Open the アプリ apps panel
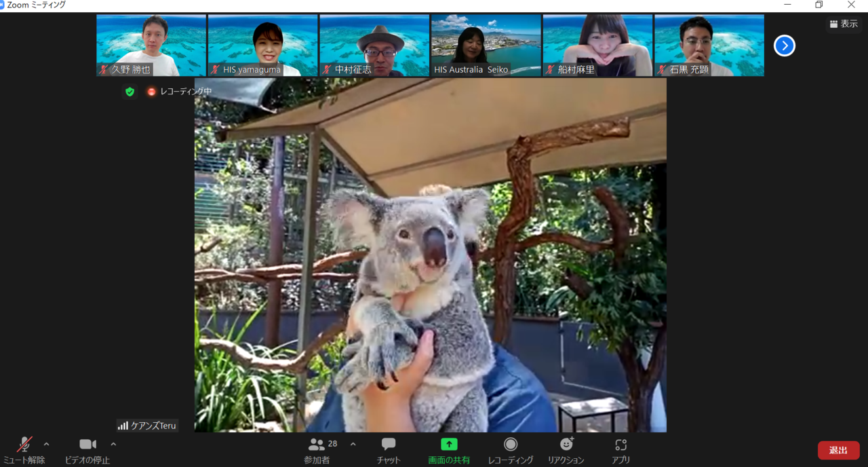Viewport: 868px width, 467px height. tap(620, 450)
